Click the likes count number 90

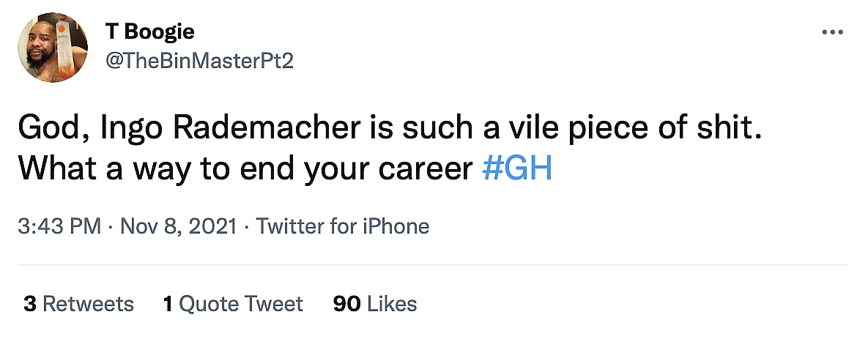tap(346, 304)
